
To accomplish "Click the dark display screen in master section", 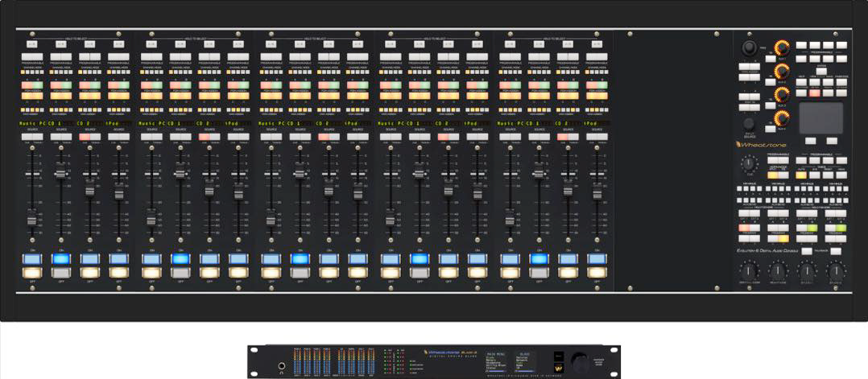I will coord(820,117).
